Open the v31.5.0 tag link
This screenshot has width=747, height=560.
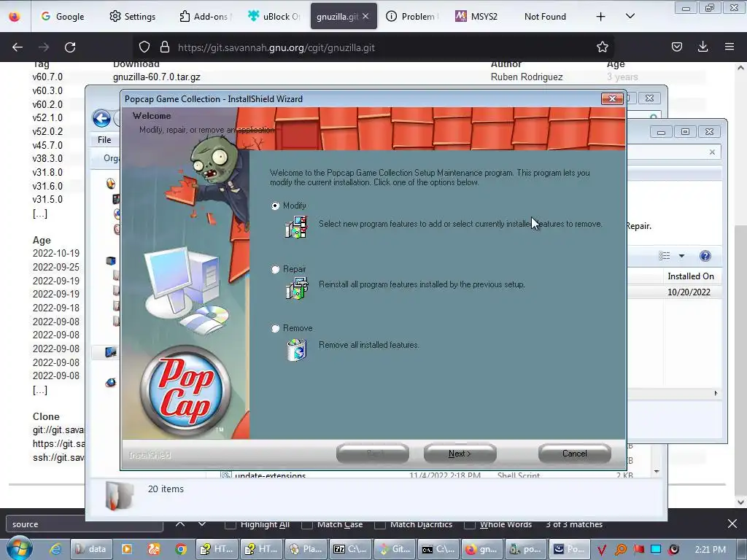pos(47,200)
